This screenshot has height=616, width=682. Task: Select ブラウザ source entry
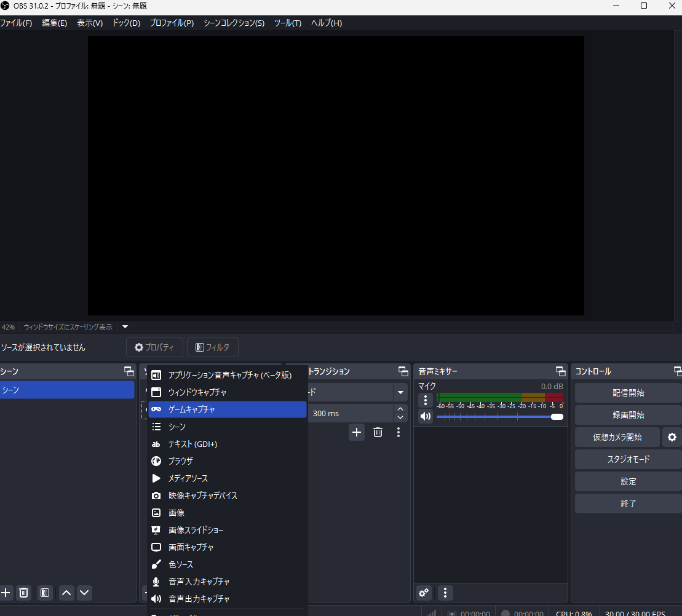(x=228, y=461)
